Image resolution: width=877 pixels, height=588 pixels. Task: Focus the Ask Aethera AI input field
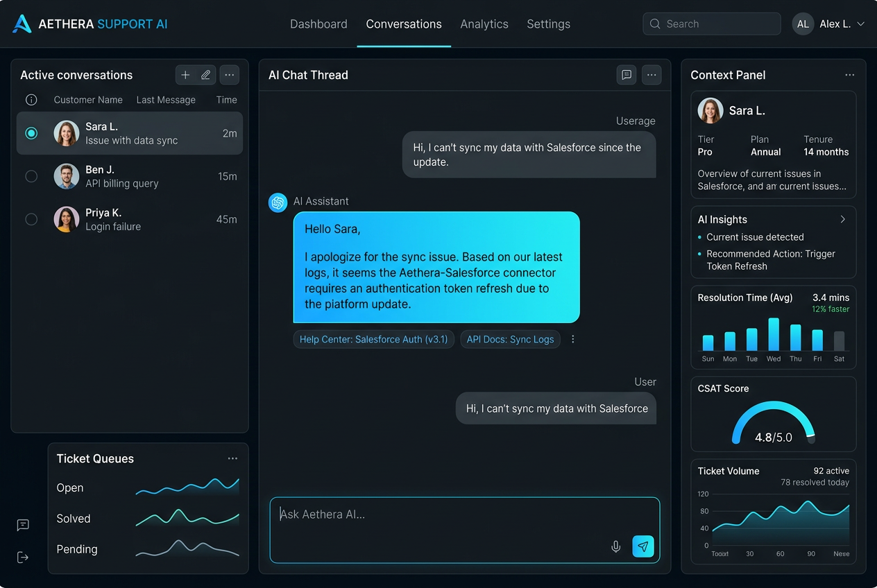point(465,530)
